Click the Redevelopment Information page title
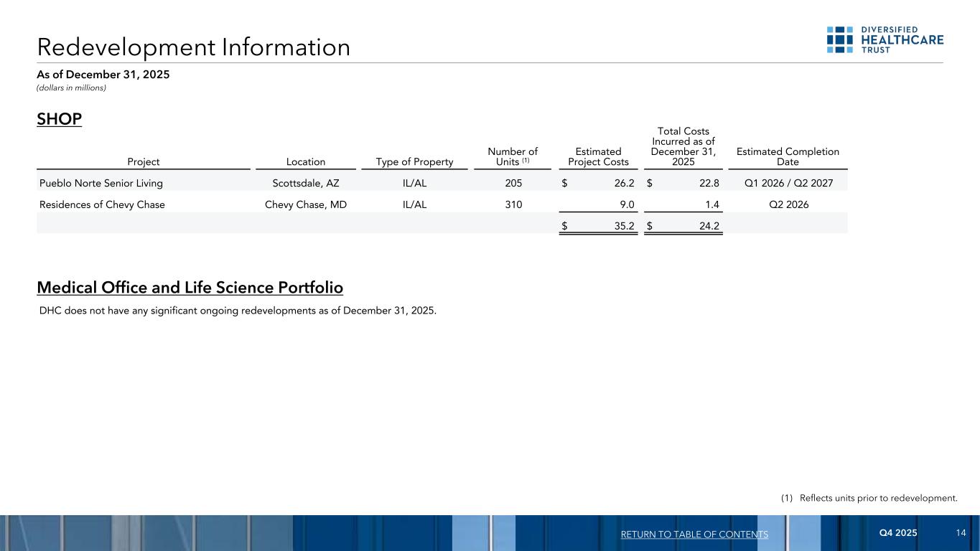 (194, 47)
